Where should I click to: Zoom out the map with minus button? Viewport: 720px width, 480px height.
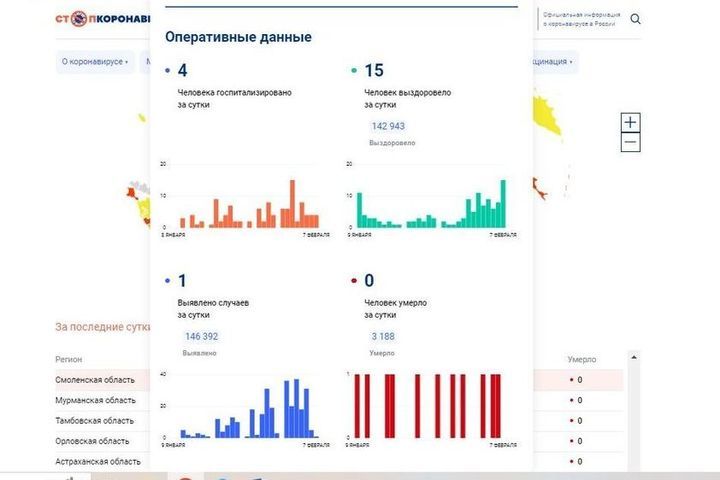click(x=630, y=143)
